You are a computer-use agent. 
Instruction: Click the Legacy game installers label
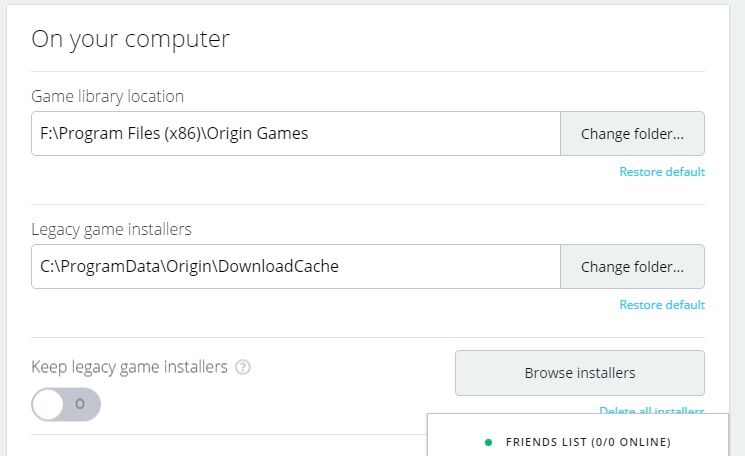[x=111, y=229]
